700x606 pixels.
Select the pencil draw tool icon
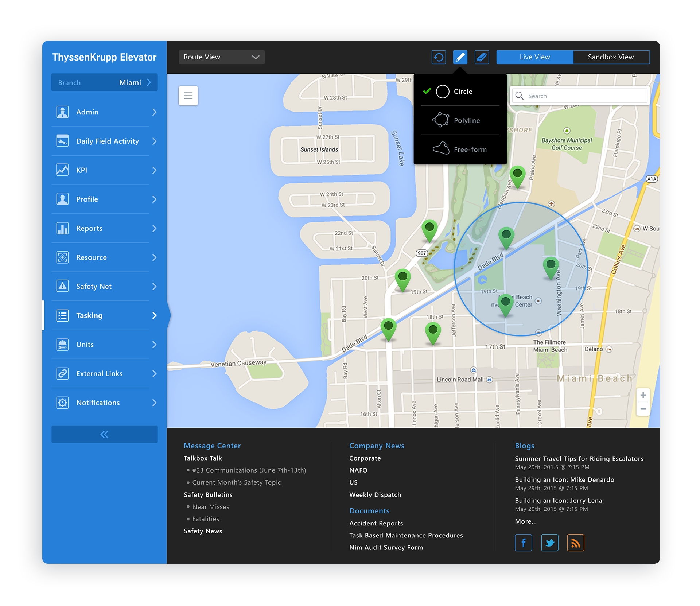coord(460,57)
